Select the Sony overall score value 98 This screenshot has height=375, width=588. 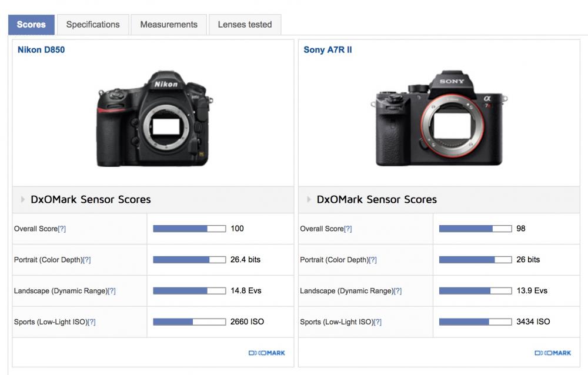pyautogui.click(x=521, y=229)
